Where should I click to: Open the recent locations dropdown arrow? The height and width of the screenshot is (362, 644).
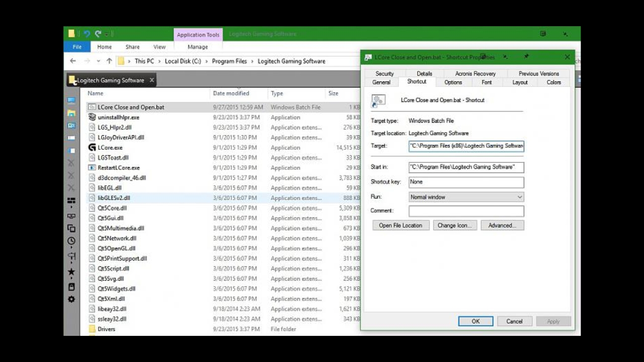(98, 61)
